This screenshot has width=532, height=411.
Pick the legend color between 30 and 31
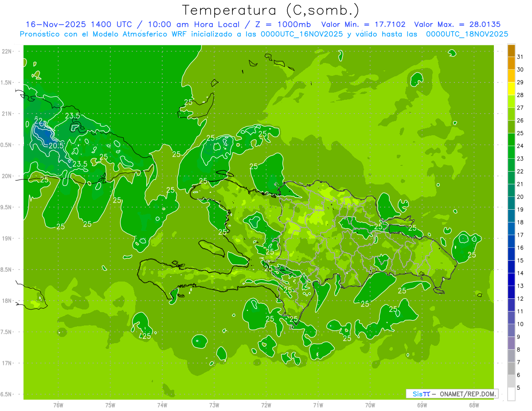pos(511,63)
